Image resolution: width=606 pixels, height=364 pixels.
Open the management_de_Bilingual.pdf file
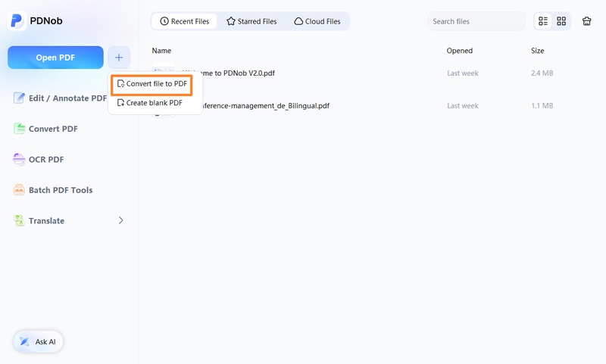coord(267,106)
